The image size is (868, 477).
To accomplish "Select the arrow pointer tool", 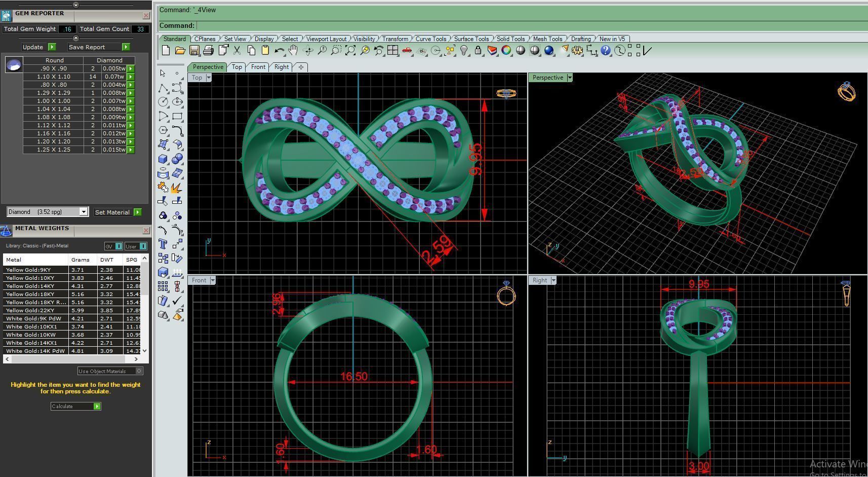I will [x=163, y=74].
